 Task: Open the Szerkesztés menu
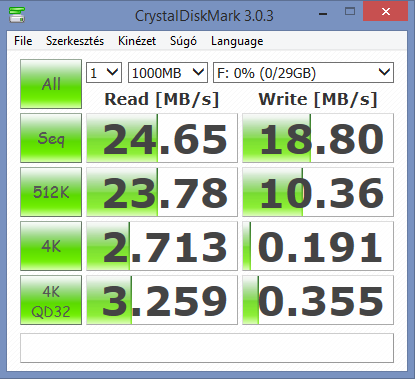tap(75, 41)
